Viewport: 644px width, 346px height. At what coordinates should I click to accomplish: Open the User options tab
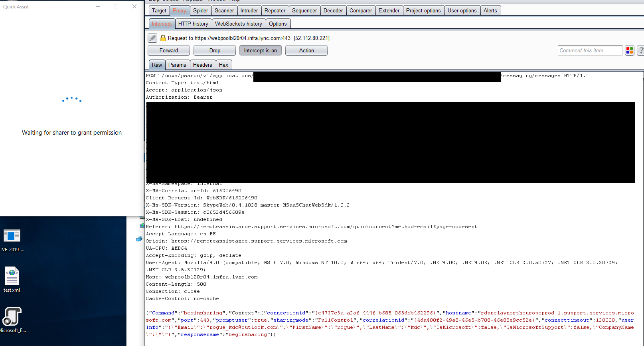pyautogui.click(x=462, y=10)
